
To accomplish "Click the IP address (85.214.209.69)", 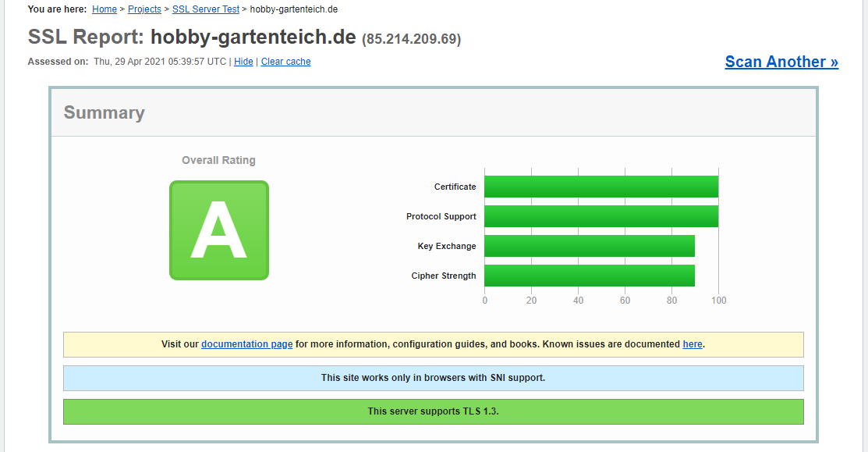I will pyautogui.click(x=411, y=39).
